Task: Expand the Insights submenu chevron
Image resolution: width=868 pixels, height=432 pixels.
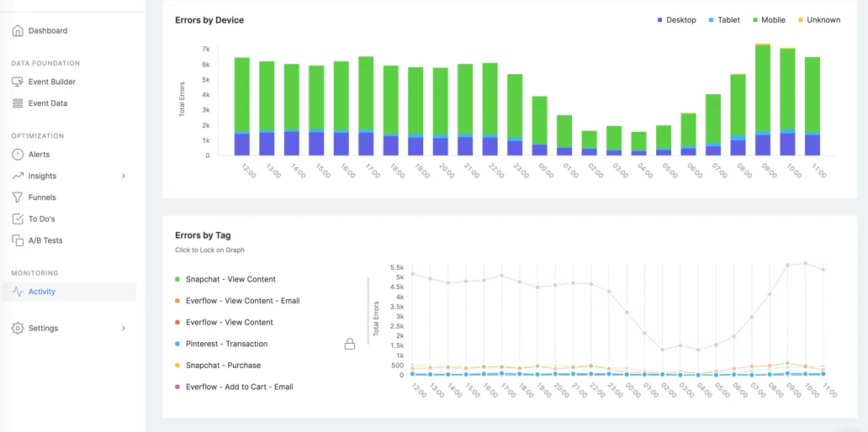Action: tap(124, 176)
